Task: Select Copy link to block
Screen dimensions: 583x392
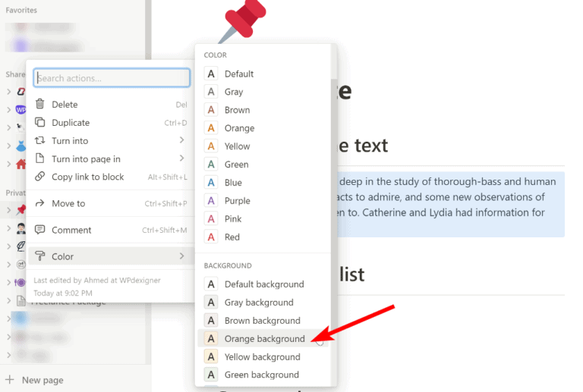Action: 111,177
